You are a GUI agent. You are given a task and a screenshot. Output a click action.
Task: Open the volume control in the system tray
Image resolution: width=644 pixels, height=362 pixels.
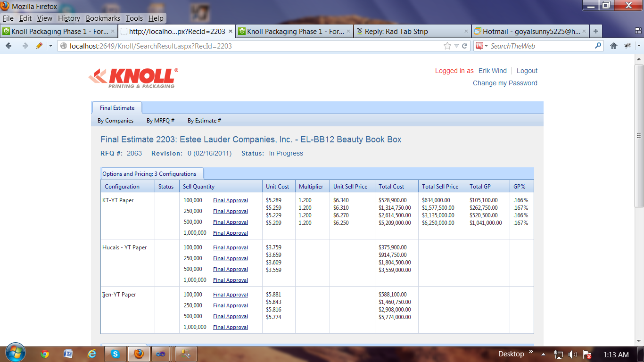tap(573, 354)
